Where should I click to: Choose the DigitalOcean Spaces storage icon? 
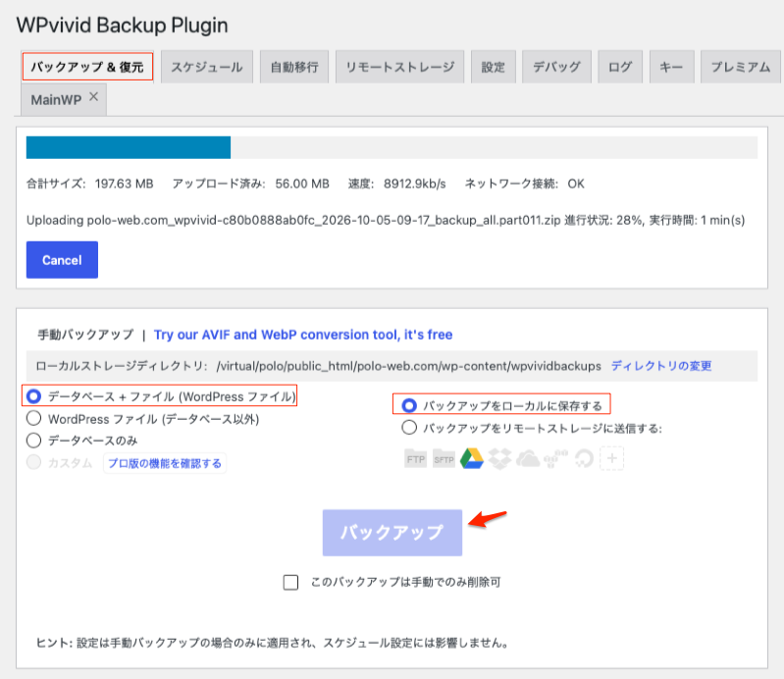[584, 458]
